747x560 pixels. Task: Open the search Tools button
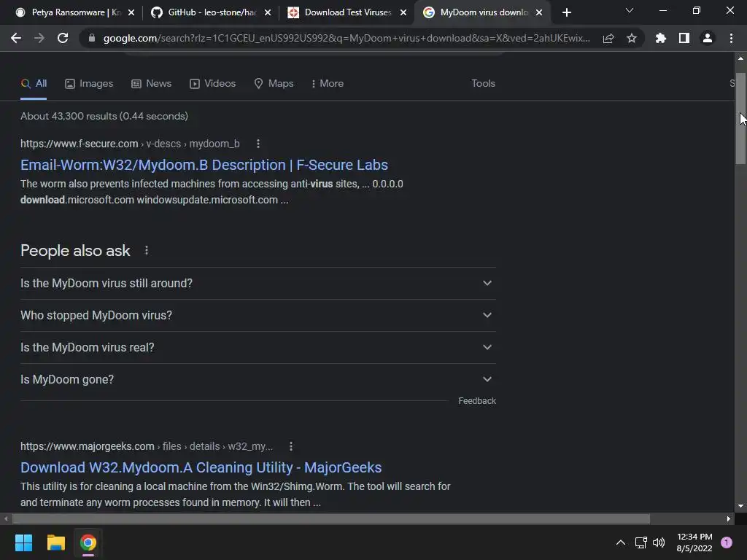point(483,83)
